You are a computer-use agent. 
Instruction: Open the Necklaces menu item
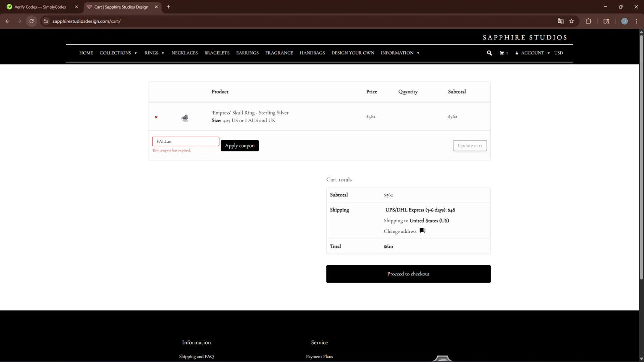point(185,53)
